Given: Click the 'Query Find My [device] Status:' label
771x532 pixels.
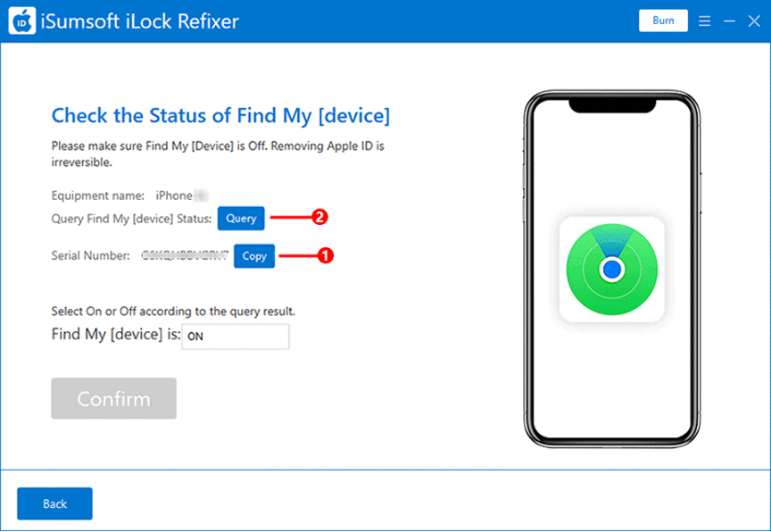Looking at the screenshot, I should tap(131, 219).
